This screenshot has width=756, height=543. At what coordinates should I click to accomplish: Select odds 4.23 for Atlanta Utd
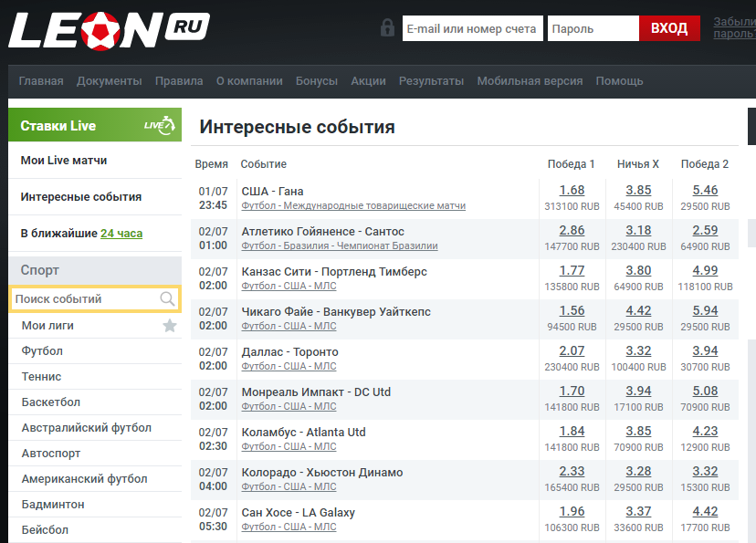point(705,432)
